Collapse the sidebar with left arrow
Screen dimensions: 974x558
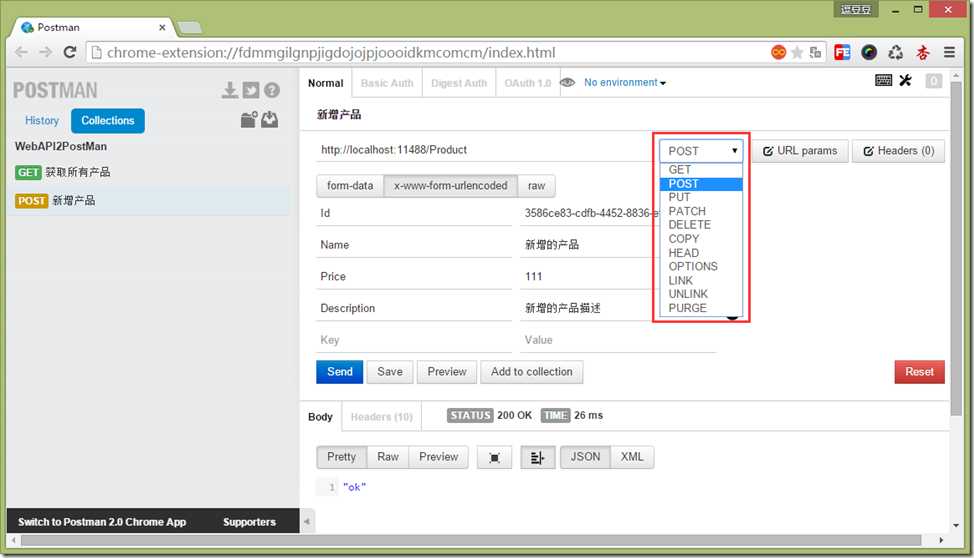(307, 521)
